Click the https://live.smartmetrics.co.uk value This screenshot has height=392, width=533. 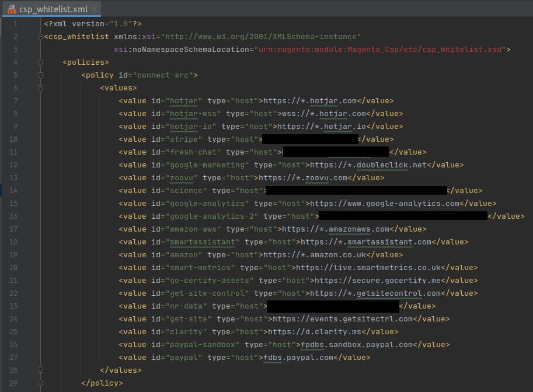click(368, 268)
